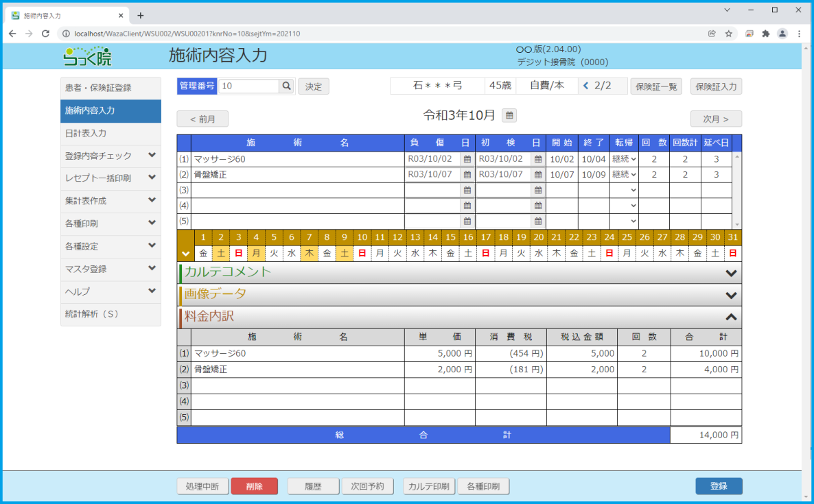Click the browser profile avatar icon
Image resolution: width=814 pixels, height=504 pixels.
(x=783, y=32)
